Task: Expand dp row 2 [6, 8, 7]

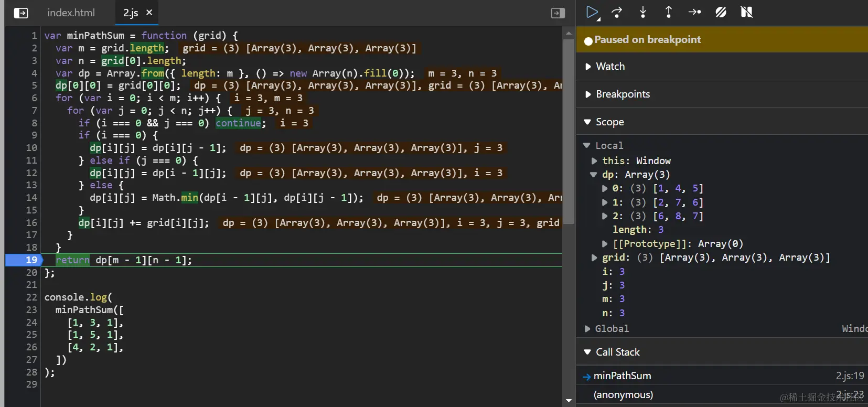Action: coord(605,216)
